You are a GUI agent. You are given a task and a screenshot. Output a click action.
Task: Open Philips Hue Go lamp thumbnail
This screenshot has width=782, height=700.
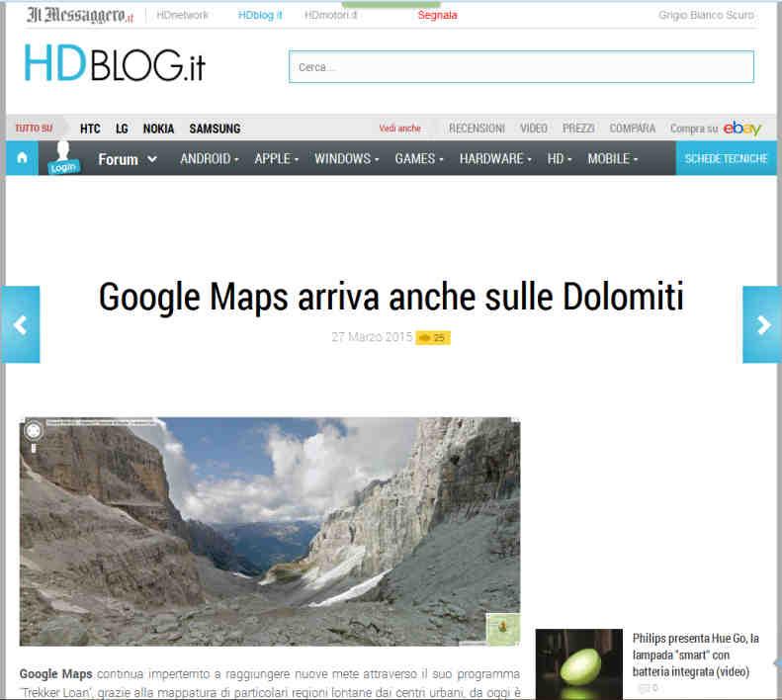579,663
